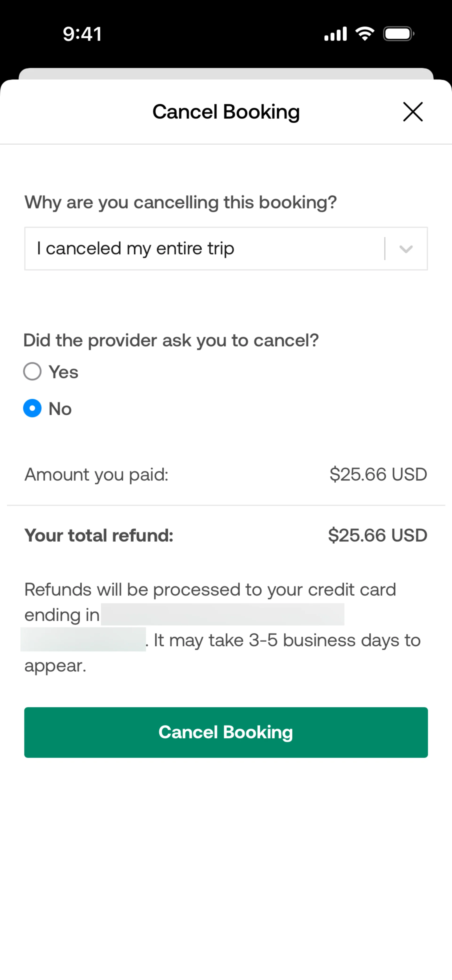Tap the grey sheet behind the modal

pos(226,73)
